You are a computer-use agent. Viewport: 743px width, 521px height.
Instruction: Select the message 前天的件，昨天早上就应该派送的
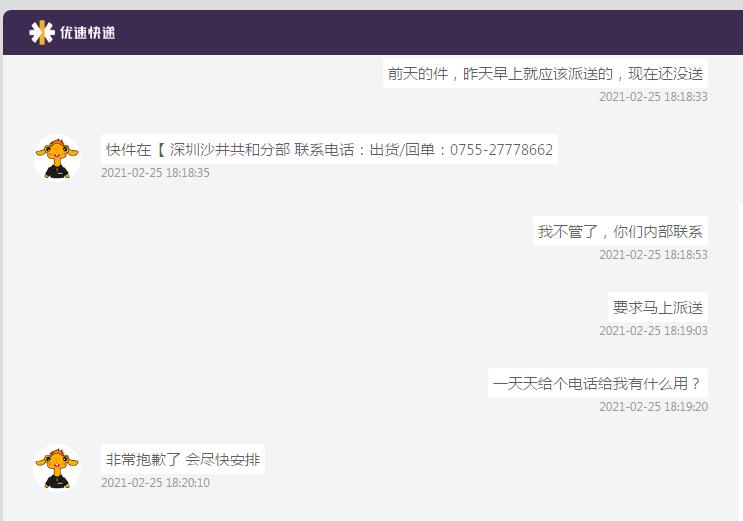coord(545,73)
